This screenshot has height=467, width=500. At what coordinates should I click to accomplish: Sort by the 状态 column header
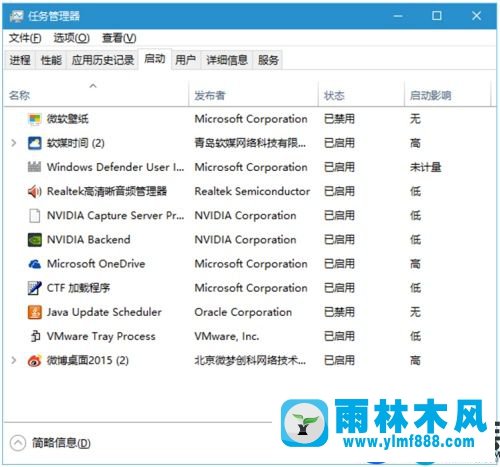361,94
